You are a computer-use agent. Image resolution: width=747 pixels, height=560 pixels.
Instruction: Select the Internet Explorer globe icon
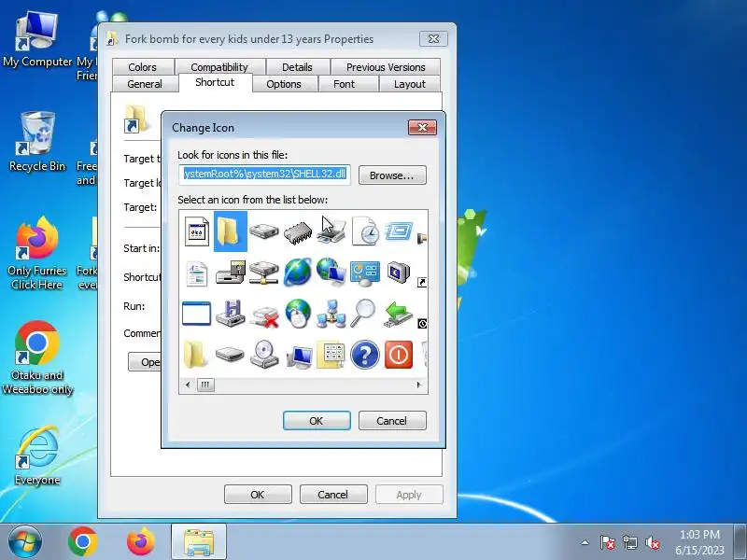(x=298, y=273)
